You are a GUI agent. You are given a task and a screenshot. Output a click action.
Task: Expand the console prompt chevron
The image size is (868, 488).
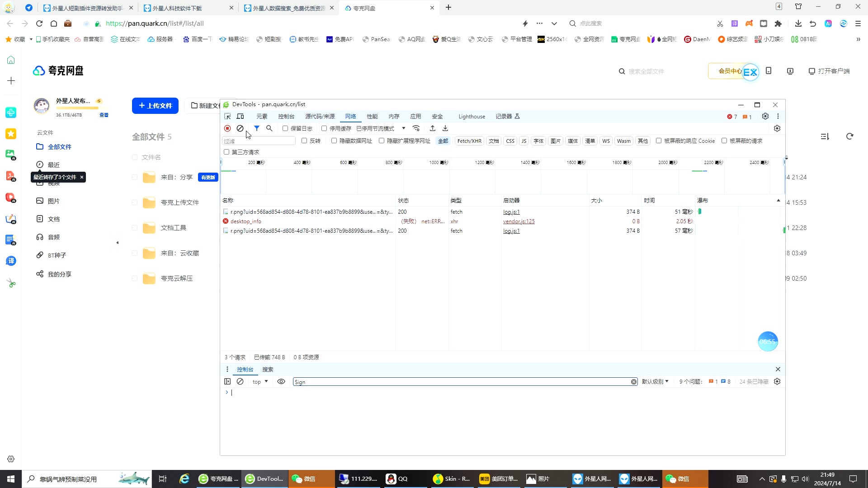(227, 392)
